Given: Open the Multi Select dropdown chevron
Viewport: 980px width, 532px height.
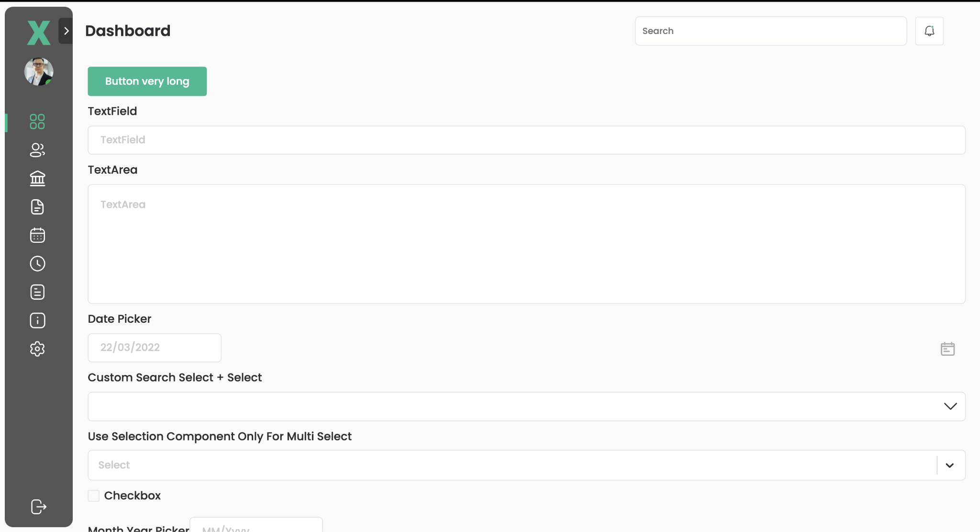Looking at the screenshot, I should coord(950,465).
